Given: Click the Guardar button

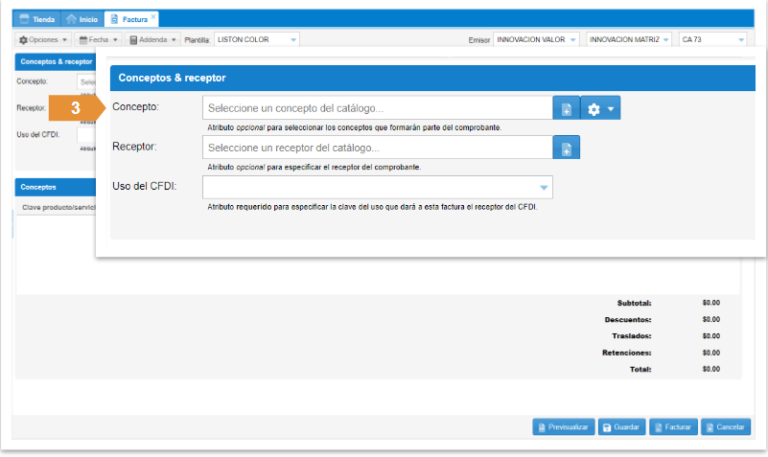Looking at the screenshot, I should point(621,427).
